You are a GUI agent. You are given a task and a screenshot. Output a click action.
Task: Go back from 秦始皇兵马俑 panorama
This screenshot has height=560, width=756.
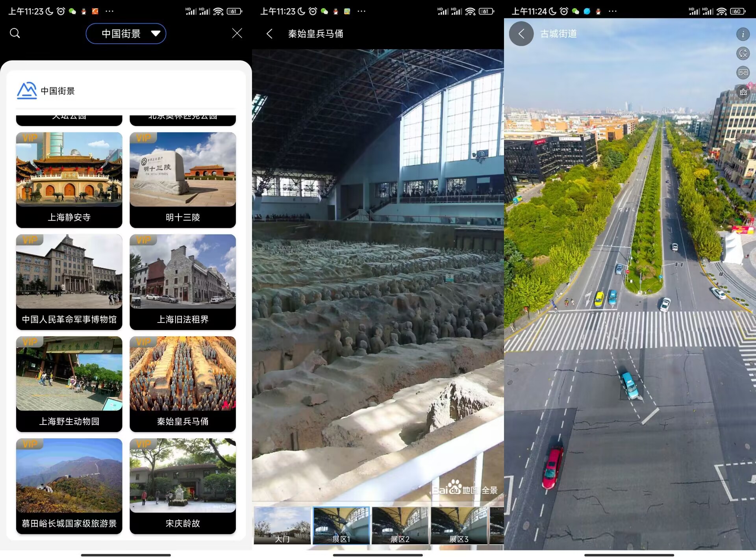click(269, 34)
